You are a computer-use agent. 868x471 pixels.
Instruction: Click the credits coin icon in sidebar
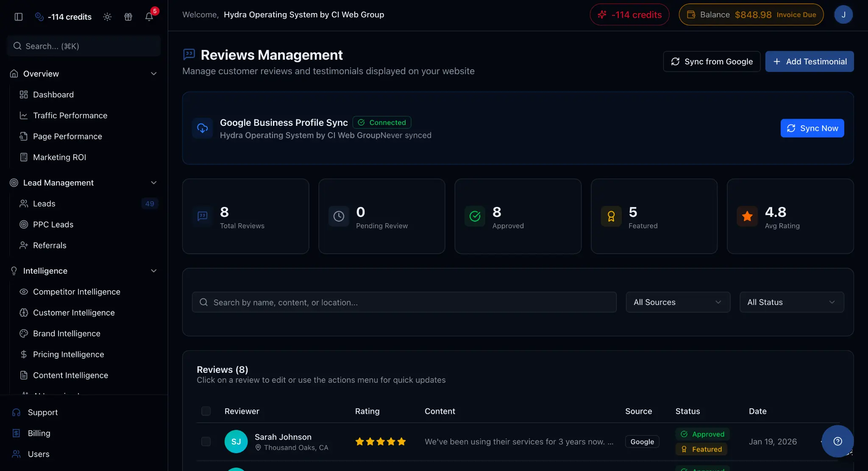39,17
